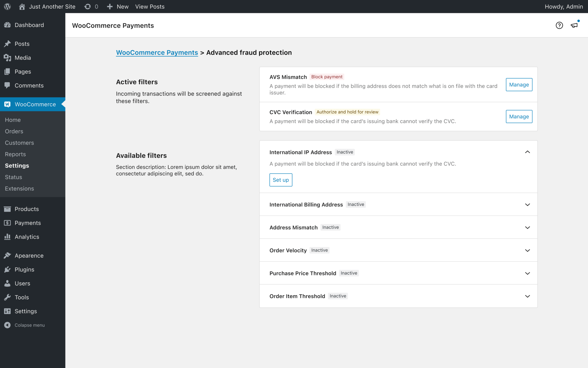Click the WordPress logo icon
The width and height of the screenshot is (588, 368).
7,6
